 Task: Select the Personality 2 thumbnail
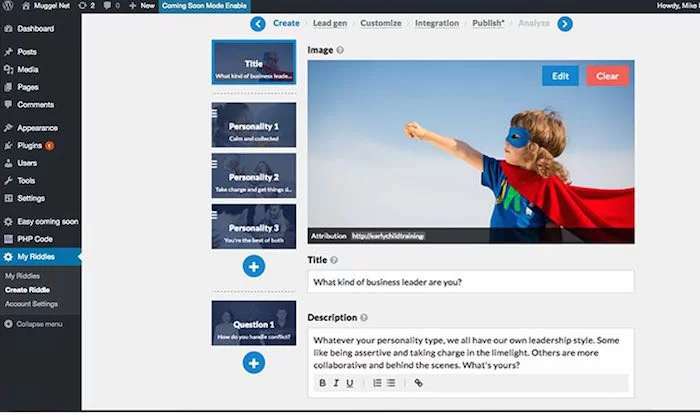click(x=254, y=176)
